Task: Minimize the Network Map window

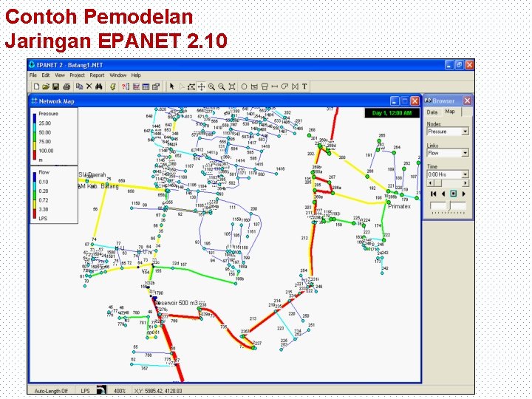Action: 395,100
